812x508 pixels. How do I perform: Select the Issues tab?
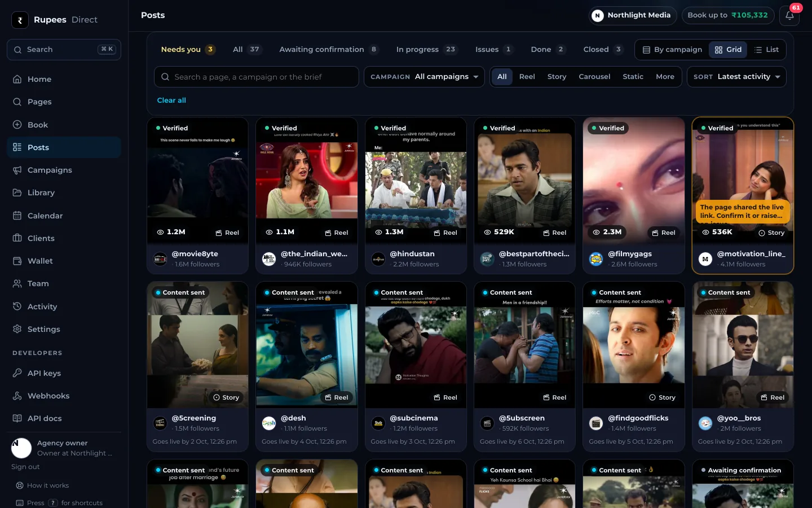tap(494, 50)
